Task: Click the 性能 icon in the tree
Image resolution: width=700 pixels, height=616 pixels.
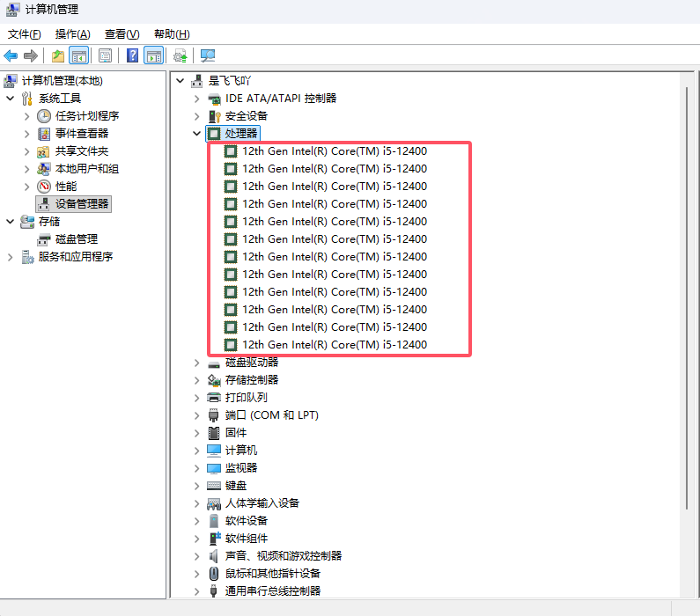Action: 44,187
